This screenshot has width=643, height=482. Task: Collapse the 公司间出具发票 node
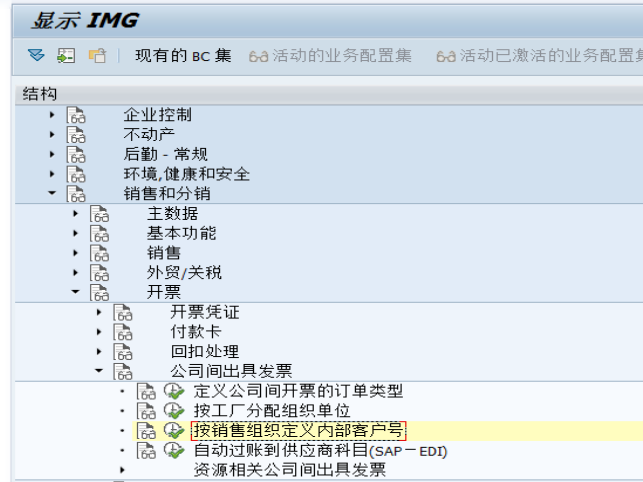(99, 370)
